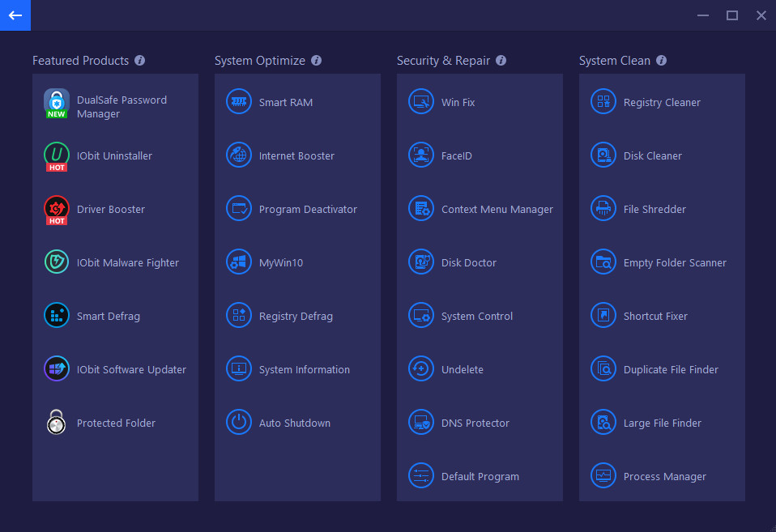Open System Information icon
776x532 pixels.
(x=238, y=368)
